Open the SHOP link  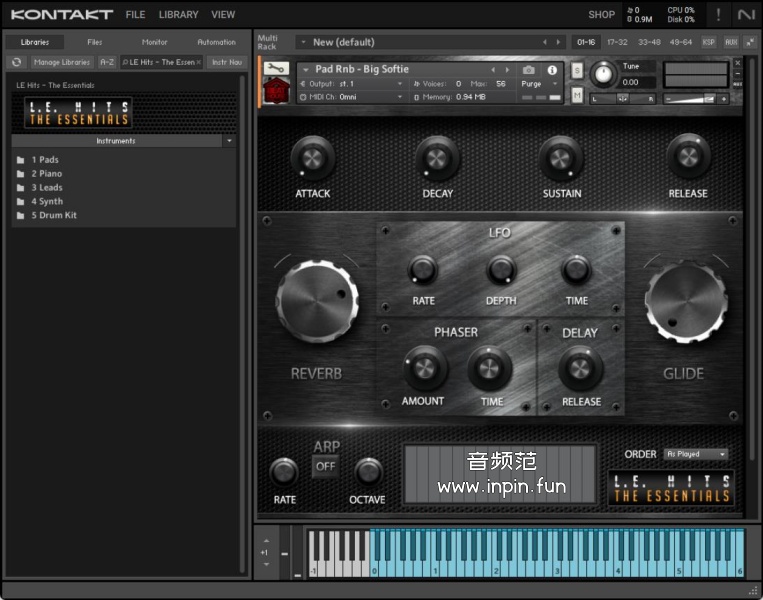[601, 15]
